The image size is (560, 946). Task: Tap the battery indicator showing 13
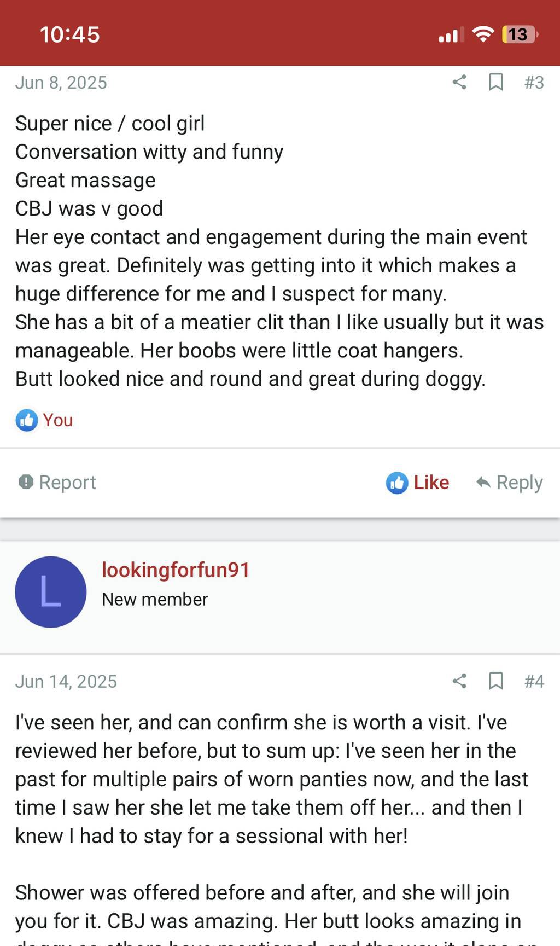pos(519,34)
